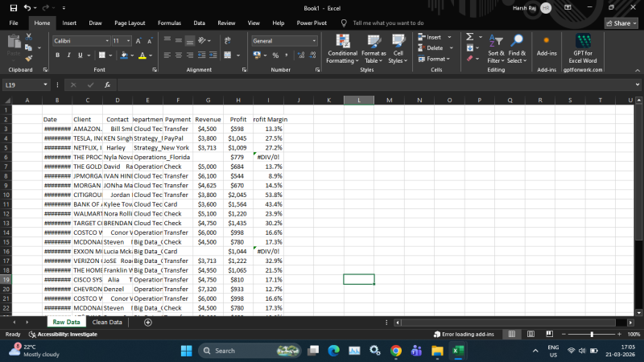Open the Formulas ribbon tab
This screenshot has height=362, width=644.
pos(169,23)
